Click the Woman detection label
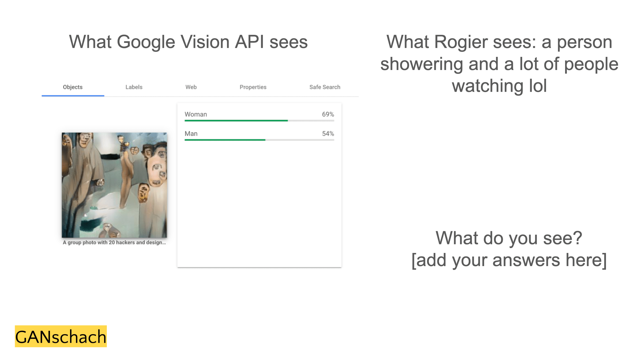The image size is (644, 357). [196, 114]
